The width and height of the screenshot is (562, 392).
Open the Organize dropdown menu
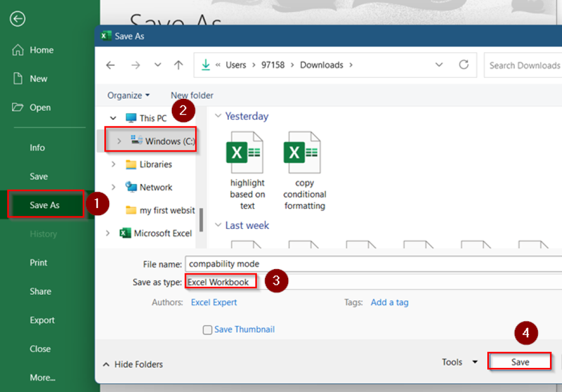127,95
